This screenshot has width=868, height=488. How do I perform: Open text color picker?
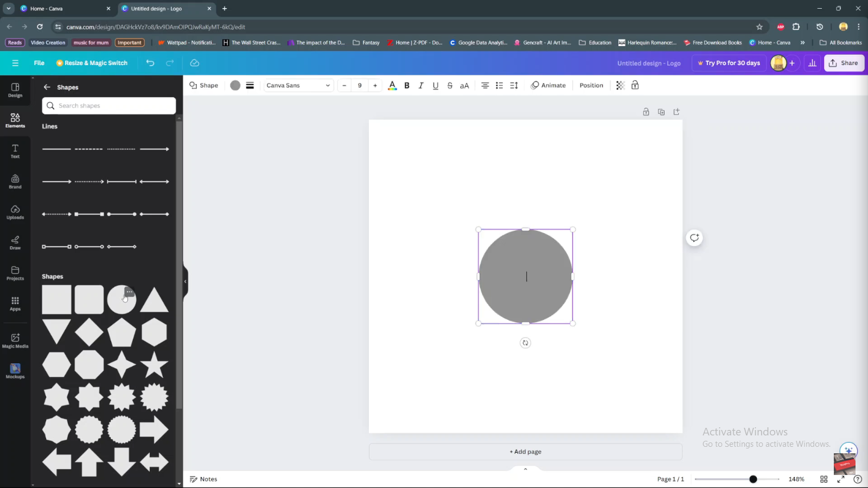[x=392, y=85]
